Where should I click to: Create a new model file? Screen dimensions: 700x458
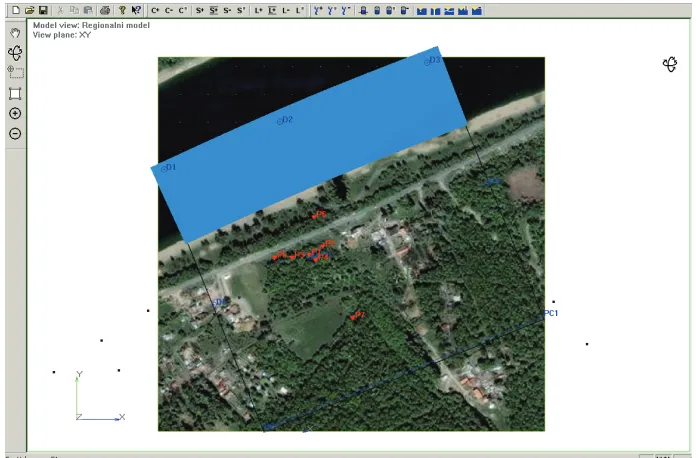pyautogui.click(x=16, y=10)
